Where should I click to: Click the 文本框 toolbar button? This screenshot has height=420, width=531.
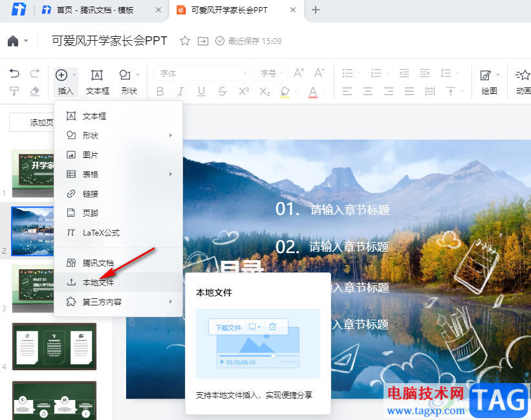pyautogui.click(x=97, y=82)
